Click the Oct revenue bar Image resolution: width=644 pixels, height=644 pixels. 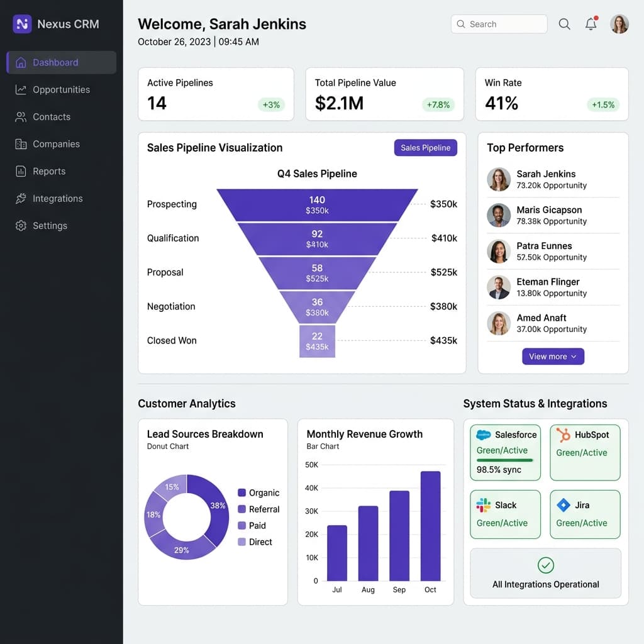430,526
